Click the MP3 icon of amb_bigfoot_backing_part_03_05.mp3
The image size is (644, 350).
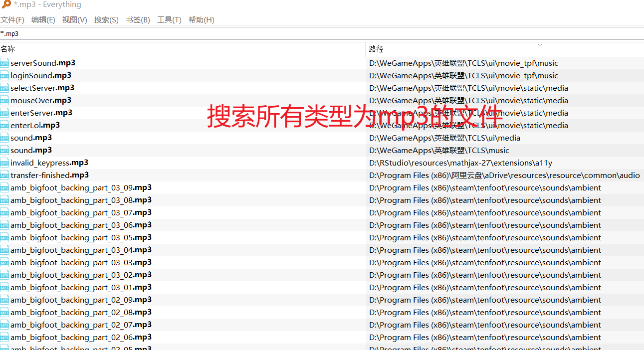point(4,237)
